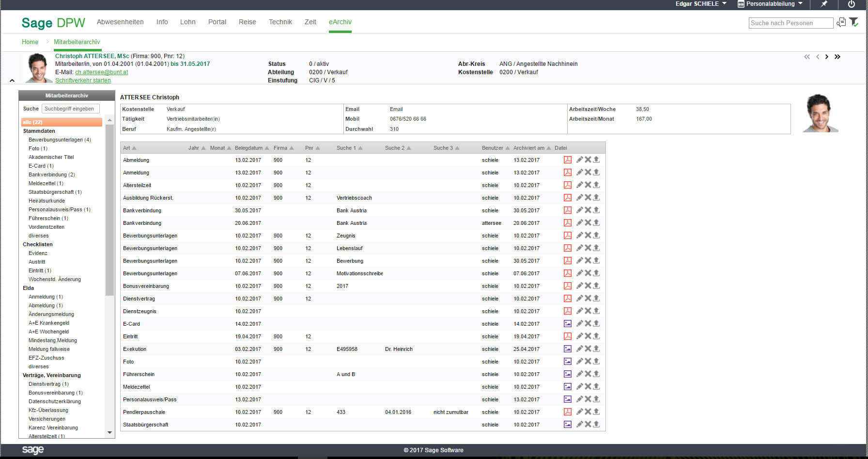This screenshot has width=868, height=459.
Task: Upload a file for the Eintritt row
Action: [x=596, y=336]
